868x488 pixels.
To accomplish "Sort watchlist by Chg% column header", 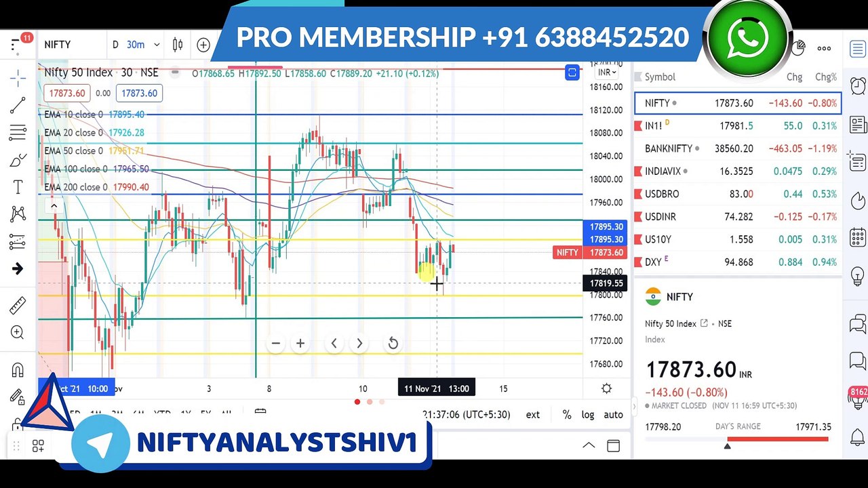I will (825, 77).
